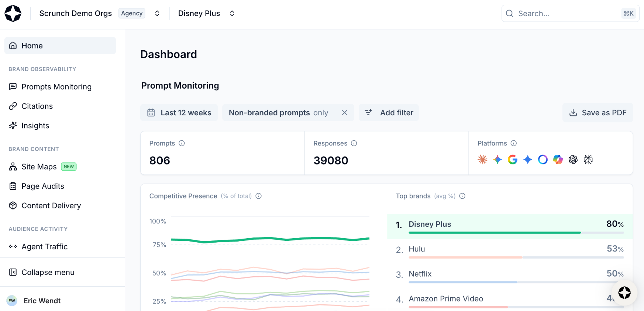The width and height of the screenshot is (644, 311).
Task: Click the calendar icon in the date filter
Action: 151,113
